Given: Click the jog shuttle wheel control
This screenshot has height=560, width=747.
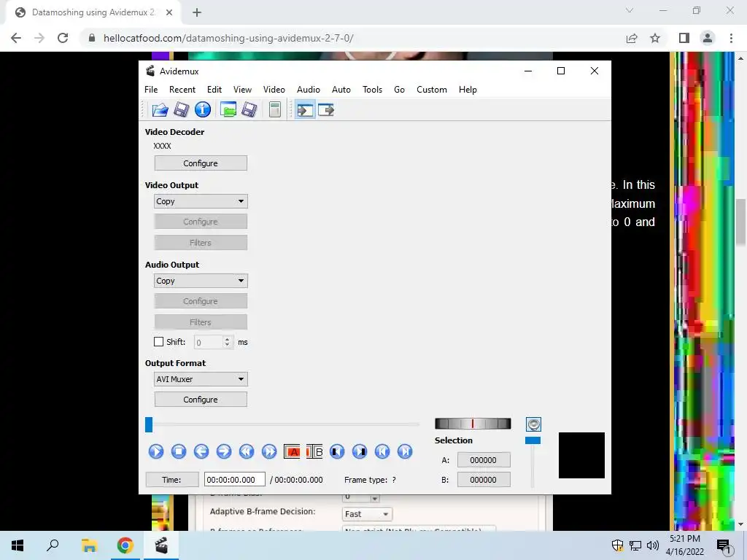Looking at the screenshot, I should (x=473, y=424).
